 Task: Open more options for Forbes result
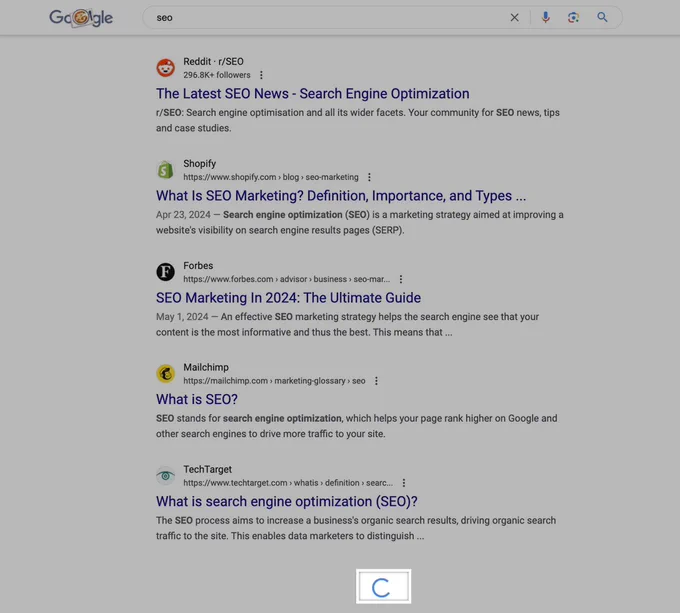401,279
